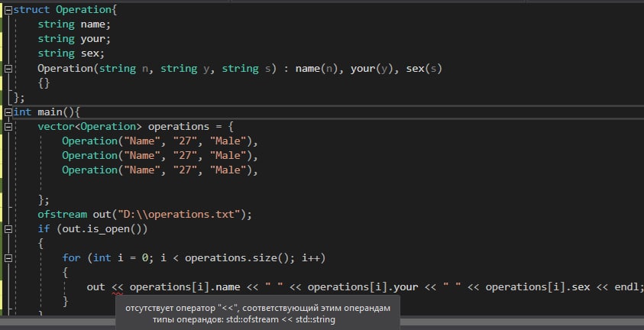Collapse the struct Operation block

point(8,10)
